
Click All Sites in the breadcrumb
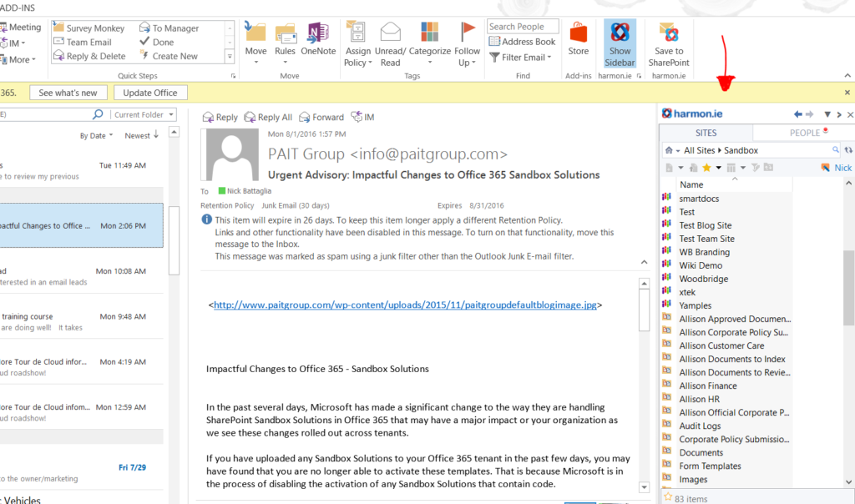(699, 150)
